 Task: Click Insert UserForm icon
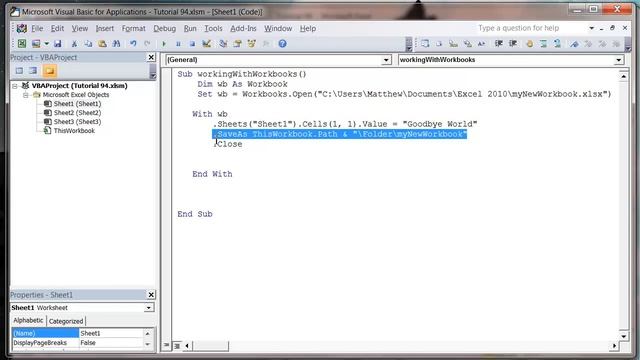coord(36,44)
